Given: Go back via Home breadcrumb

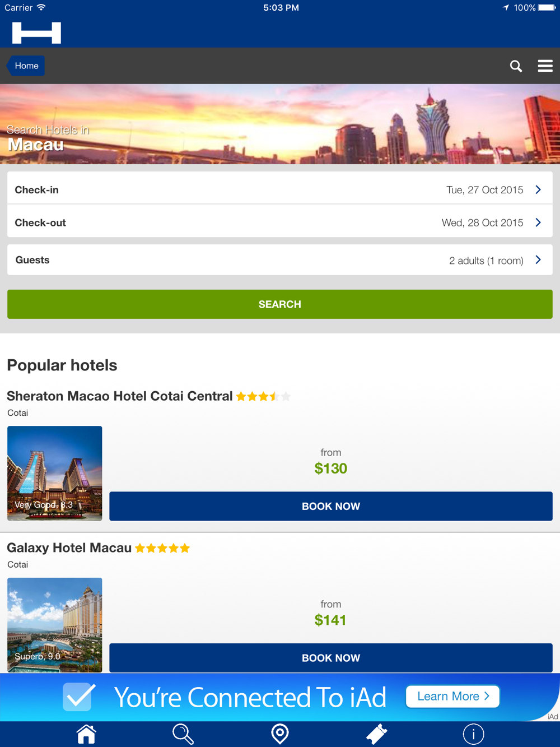Looking at the screenshot, I should [26, 66].
